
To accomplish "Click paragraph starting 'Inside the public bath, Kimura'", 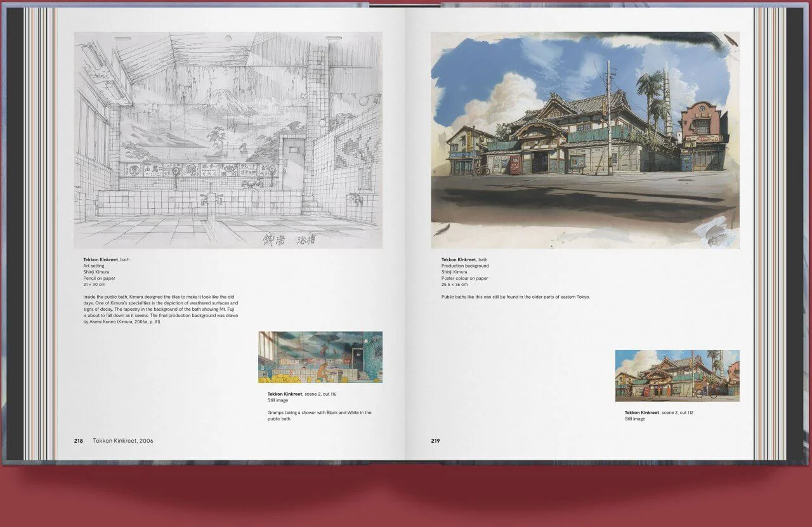I will pos(161,309).
